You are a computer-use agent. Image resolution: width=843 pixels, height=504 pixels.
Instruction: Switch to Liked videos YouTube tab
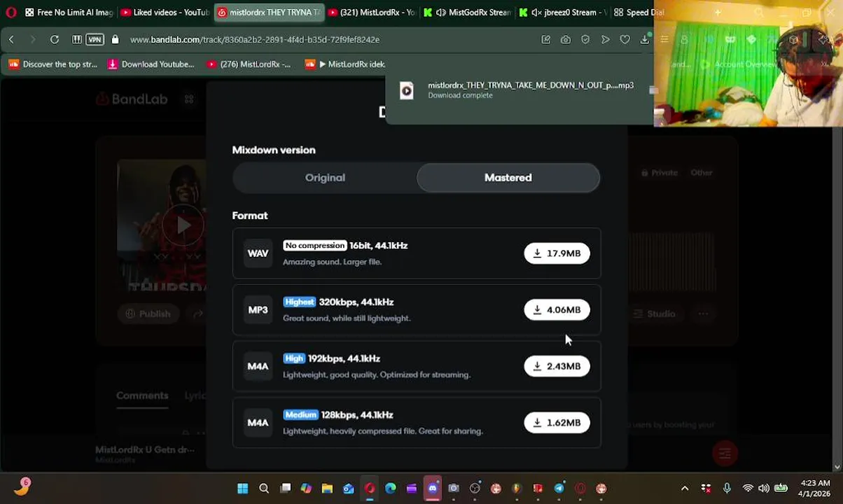point(165,13)
